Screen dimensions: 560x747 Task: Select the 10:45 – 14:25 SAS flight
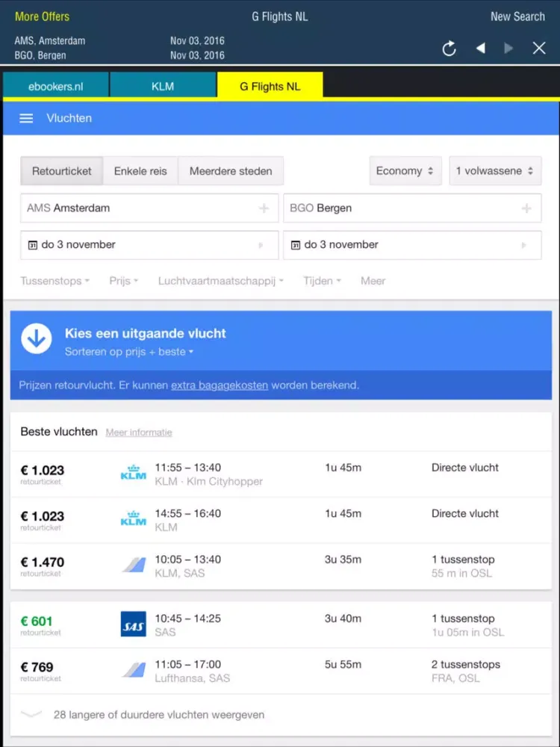click(x=281, y=625)
